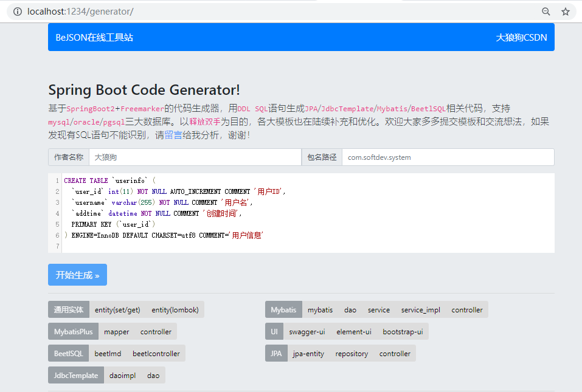Choose the JPA repository template
Image resolution: width=582 pixels, height=392 pixels.
352,354
